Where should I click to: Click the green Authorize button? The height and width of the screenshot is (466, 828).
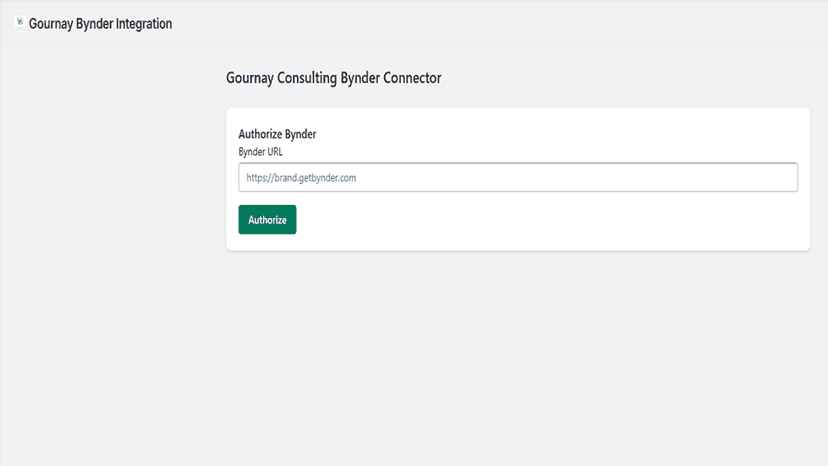point(267,220)
